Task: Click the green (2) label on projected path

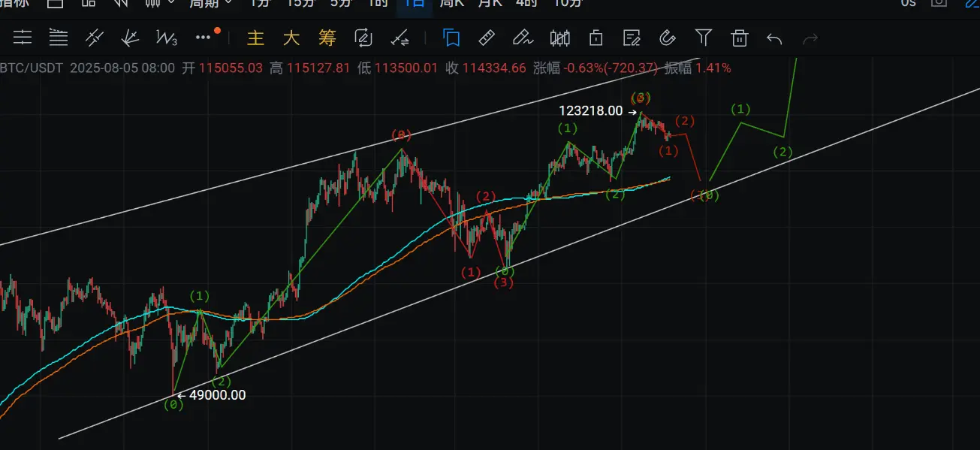Action: (782, 153)
